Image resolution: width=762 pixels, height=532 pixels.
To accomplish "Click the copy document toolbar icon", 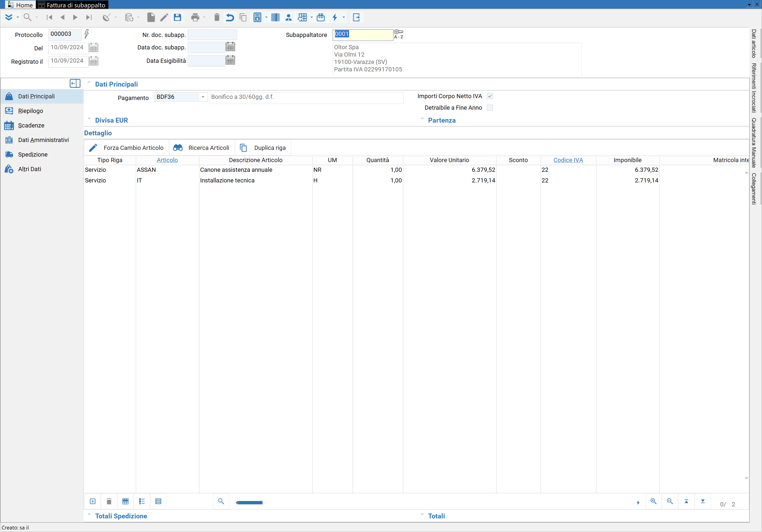I will (243, 17).
